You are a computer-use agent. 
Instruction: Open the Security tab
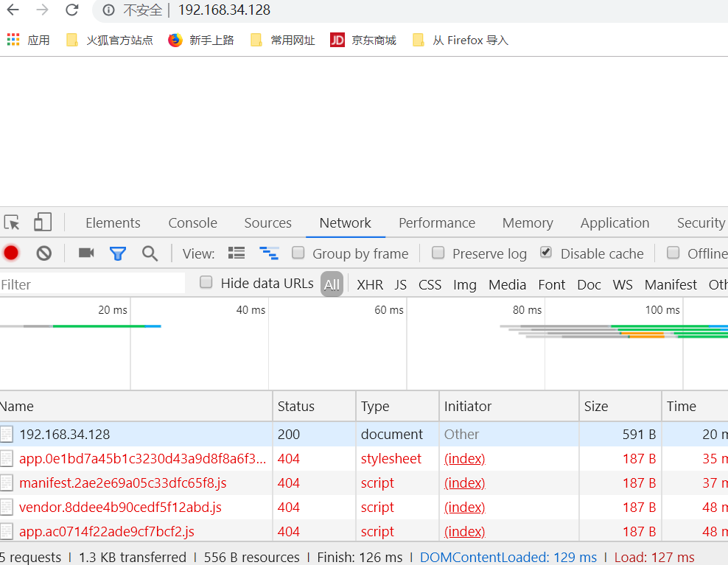pyautogui.click(x=701, y=223)
